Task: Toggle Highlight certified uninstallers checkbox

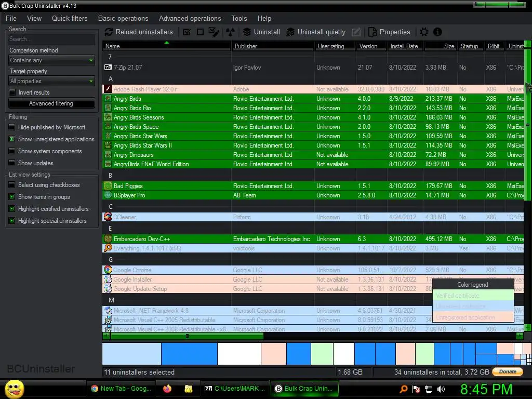Action: pyautogui.click(x=12, y=209)
